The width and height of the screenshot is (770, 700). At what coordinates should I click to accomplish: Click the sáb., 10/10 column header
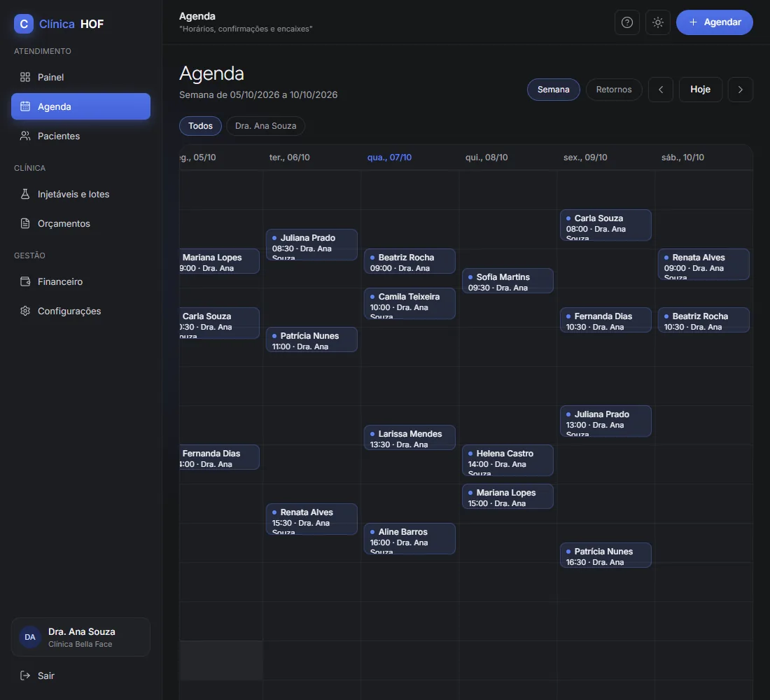point(682,157)
